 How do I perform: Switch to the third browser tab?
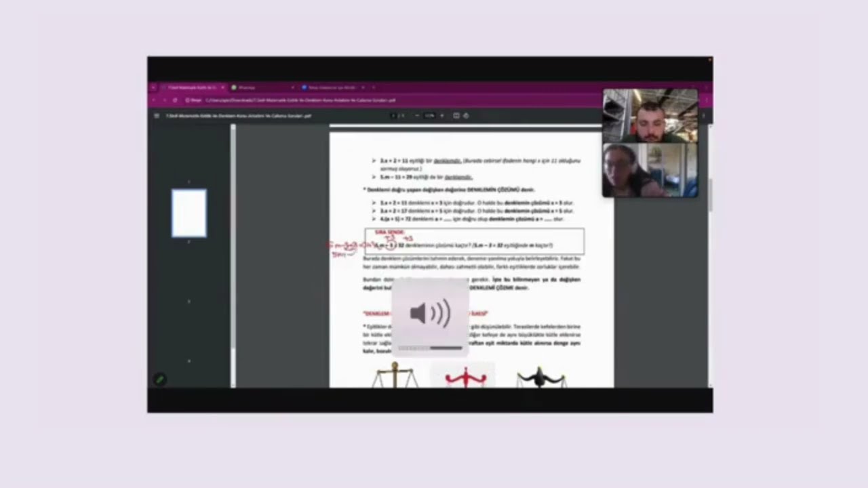332,87
